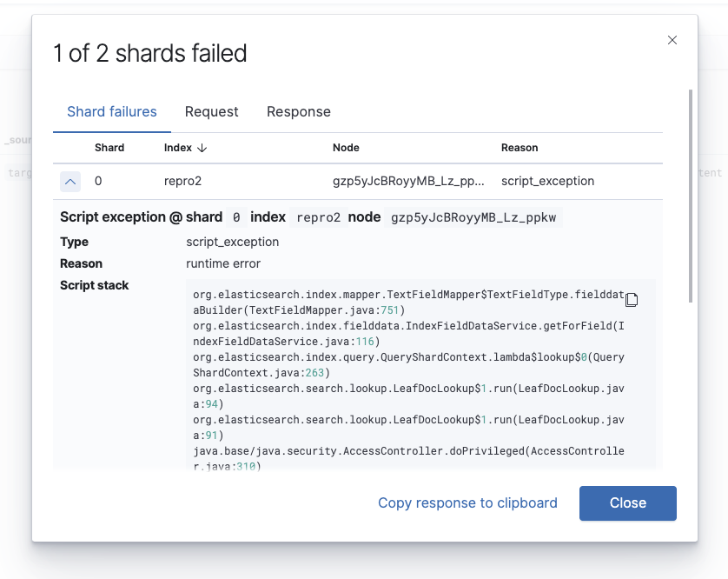This screenshot has width=728, height=579.
Task: Click the AccessController.doPrivileged stack line
Action: (408, 458)
